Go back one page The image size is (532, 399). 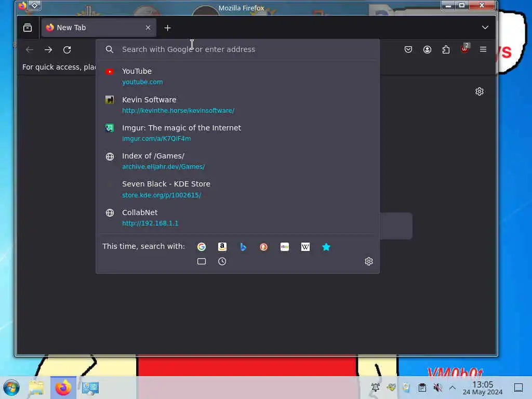30,49
